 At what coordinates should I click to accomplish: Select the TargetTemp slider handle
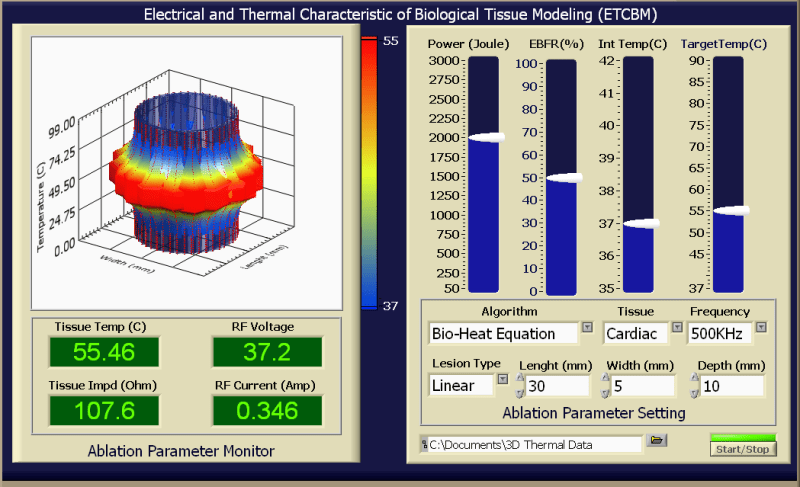click(x=731, y=211)
